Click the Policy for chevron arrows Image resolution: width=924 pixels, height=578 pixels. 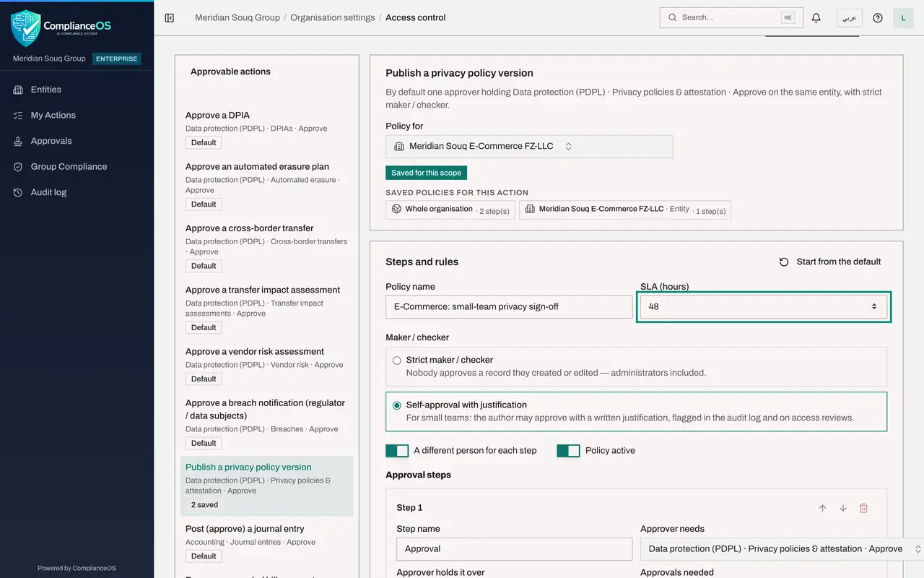(568, 147)
